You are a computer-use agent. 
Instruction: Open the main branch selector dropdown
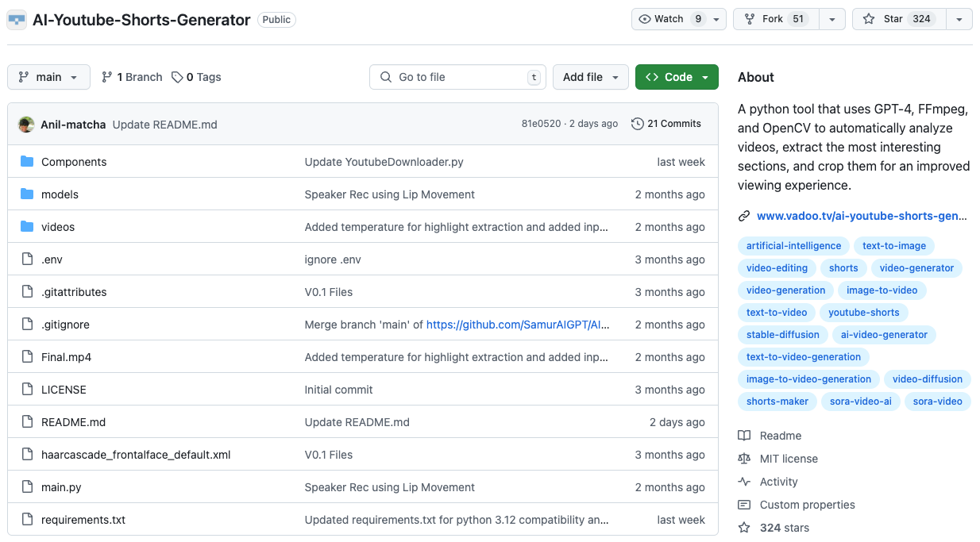coord(48,77)
